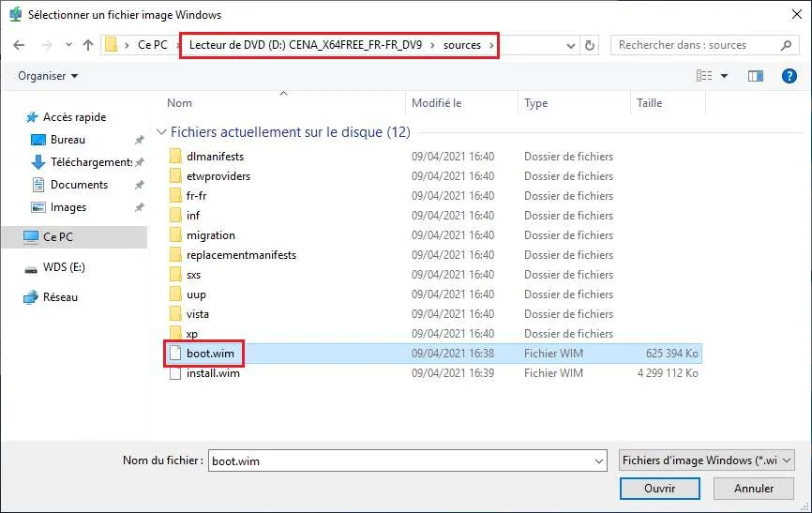Expand address bar history dropdown
812x513 pixels.
tap(571, 46)
